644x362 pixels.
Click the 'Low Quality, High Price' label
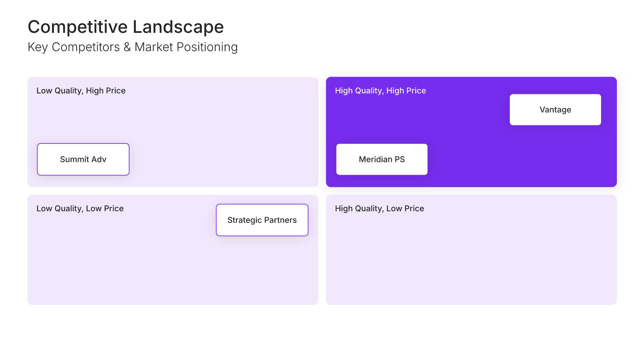(x=81, y=91)
